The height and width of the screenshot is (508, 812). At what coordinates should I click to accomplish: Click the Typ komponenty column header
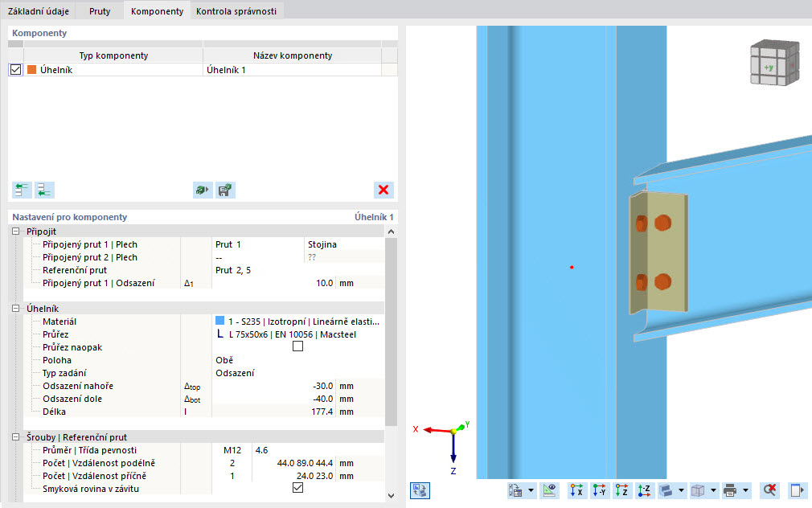pyautogui.click(x=113, y=55)
